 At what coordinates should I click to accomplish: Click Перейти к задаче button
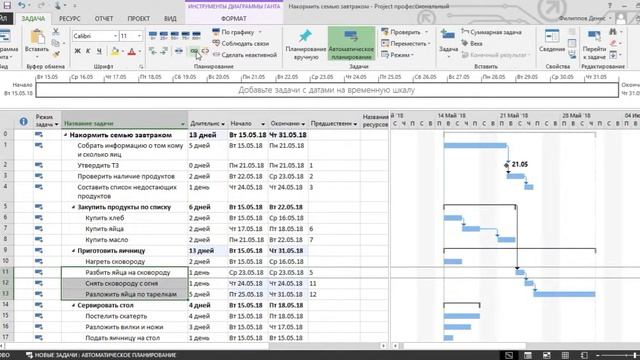(594, 44)
